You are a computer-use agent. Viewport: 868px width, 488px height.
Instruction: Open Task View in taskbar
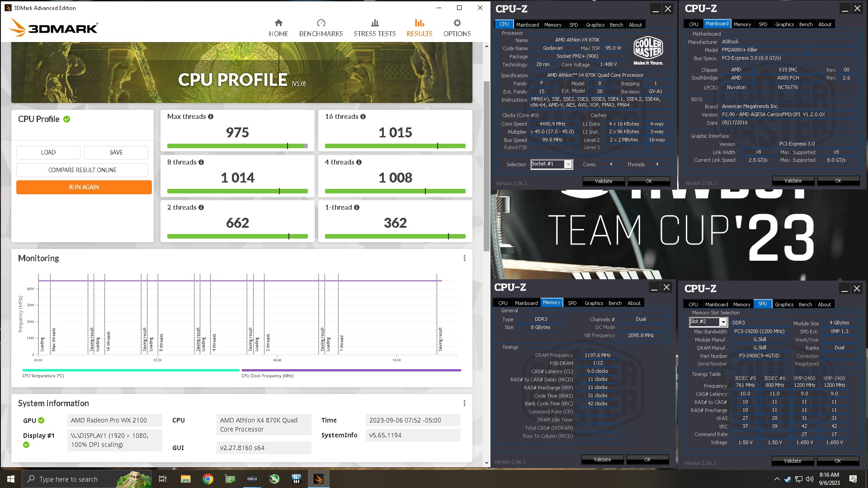pos(163,479)
